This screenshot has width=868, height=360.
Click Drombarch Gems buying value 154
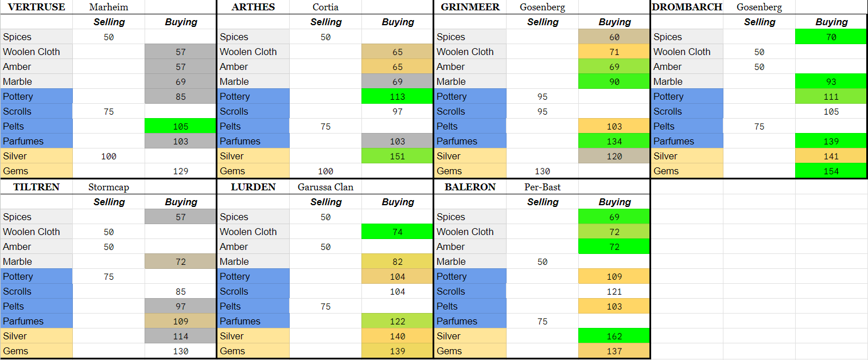(x=831, y=171)
